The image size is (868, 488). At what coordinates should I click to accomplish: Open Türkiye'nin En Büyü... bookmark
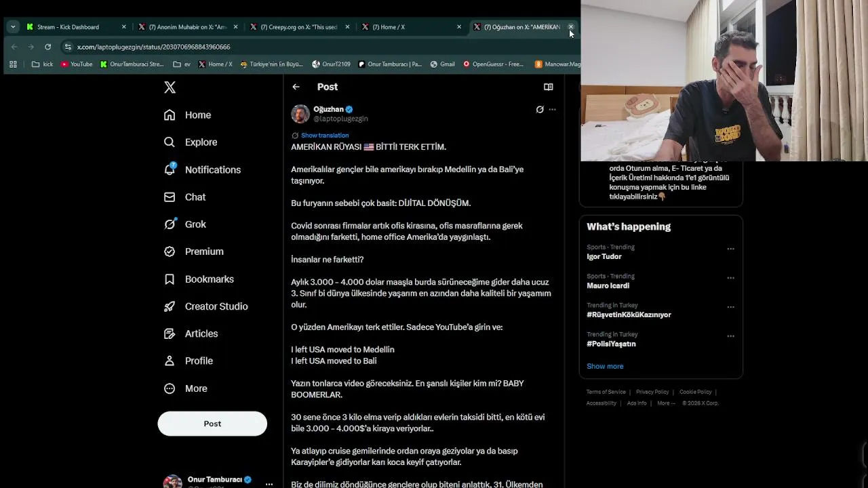271,64
